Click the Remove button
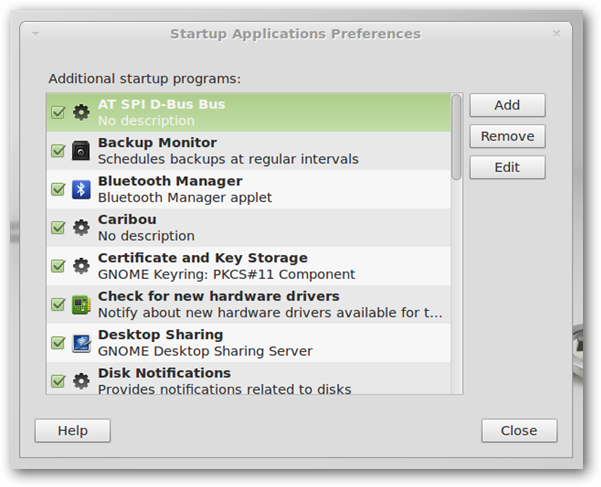The image size is (601, 487). tap(507, 136)
